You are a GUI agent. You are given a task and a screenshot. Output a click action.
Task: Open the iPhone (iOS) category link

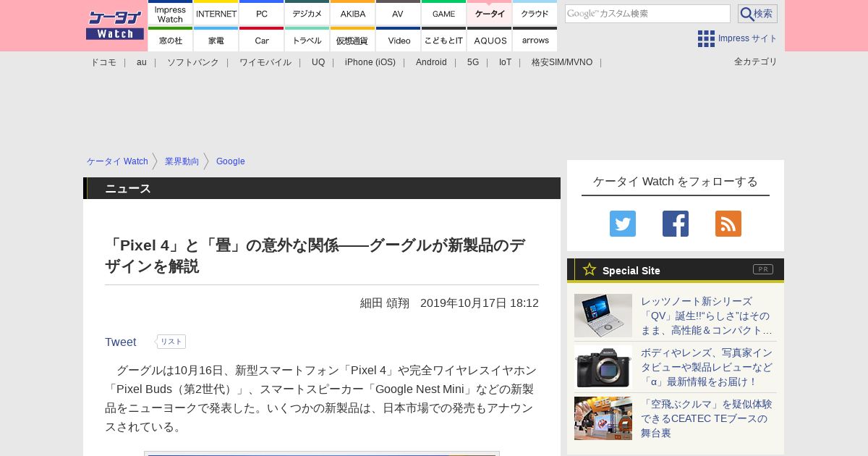click(x=370, y=62)
